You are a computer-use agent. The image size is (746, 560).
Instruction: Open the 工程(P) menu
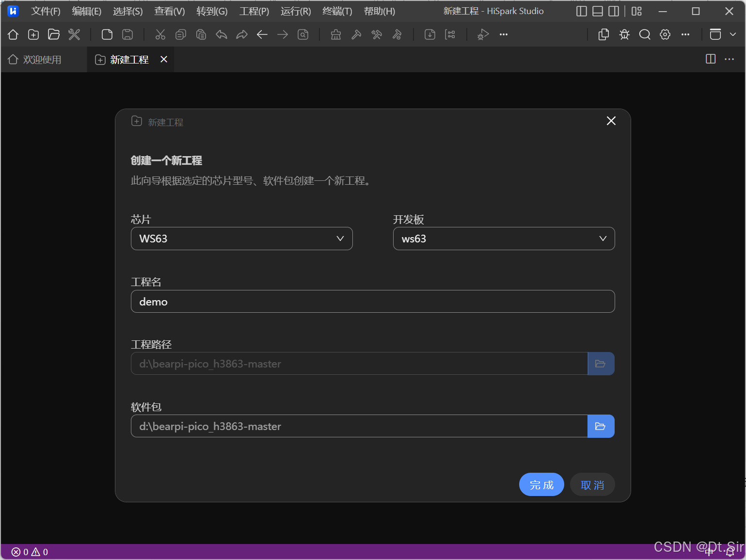click(254, 11)
